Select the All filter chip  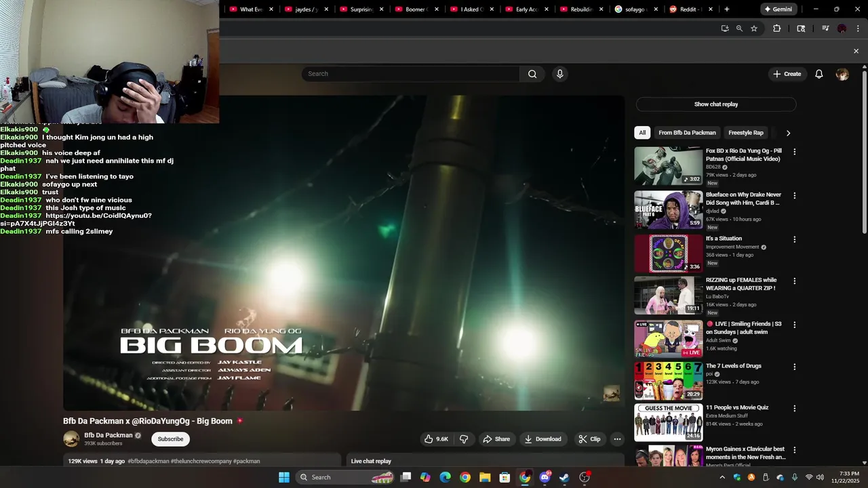[642, 133]
